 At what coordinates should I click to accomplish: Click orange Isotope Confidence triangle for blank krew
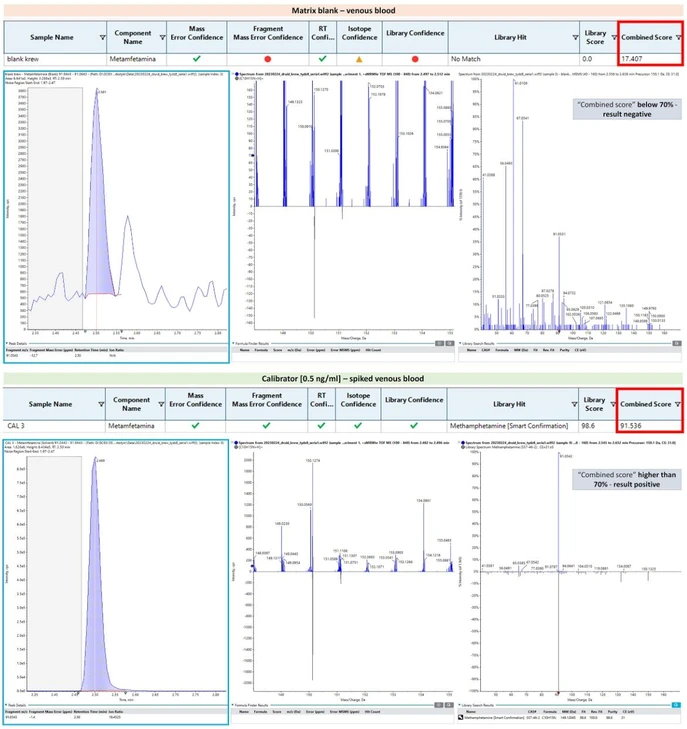coord(359,59)
